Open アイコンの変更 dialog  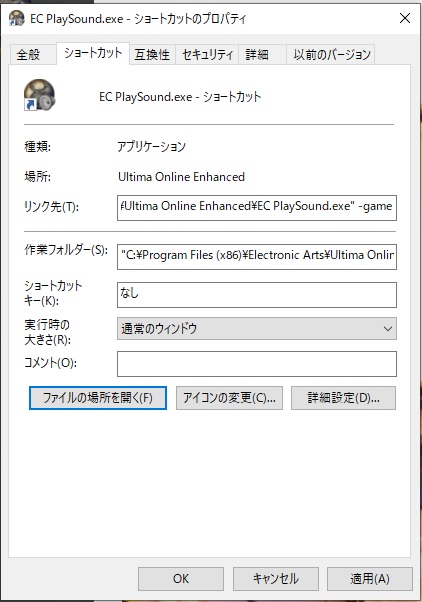click(229, 398)
